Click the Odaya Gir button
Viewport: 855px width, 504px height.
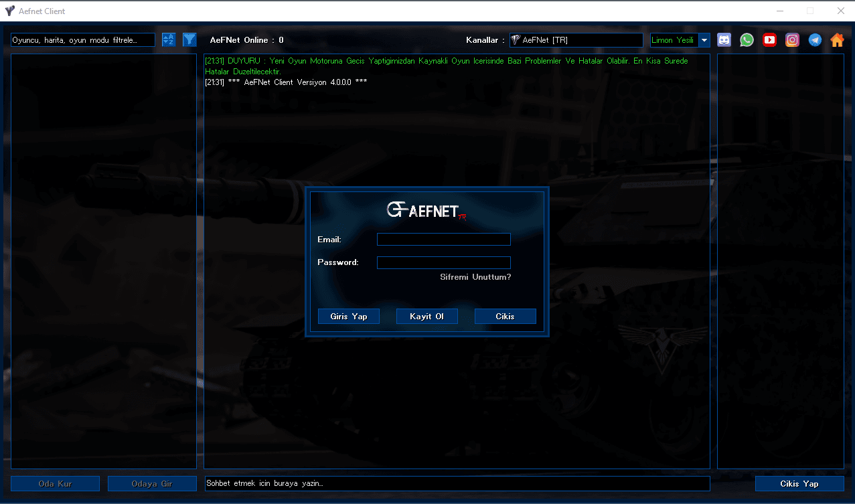pos(152,484)
